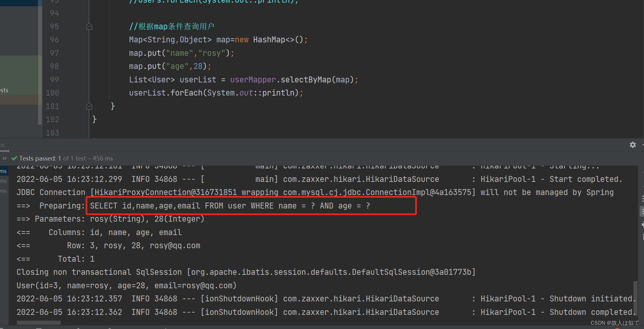Screen dimensions: 644x329
Task: Click 'userMapper' on line 99
Action: point(253,80)
